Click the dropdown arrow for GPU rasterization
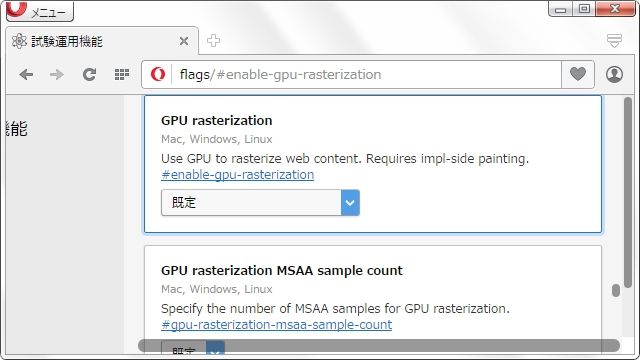This screenshot has height=360, width=640. click(x=350, y=202)
